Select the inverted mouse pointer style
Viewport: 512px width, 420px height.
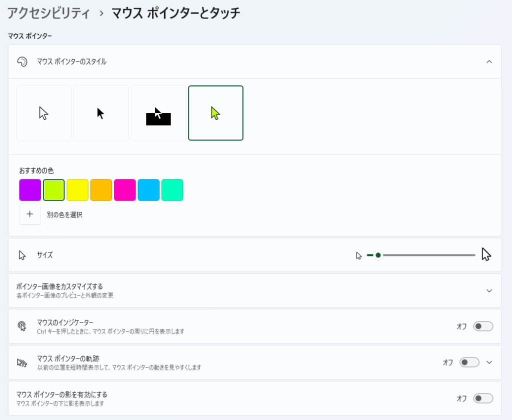[x=158, y=113]
